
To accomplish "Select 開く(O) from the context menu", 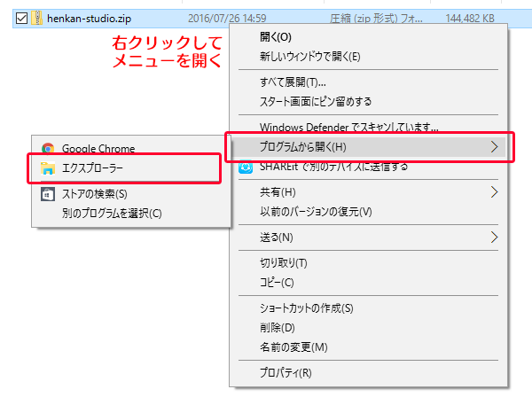I will pos(276,37).
